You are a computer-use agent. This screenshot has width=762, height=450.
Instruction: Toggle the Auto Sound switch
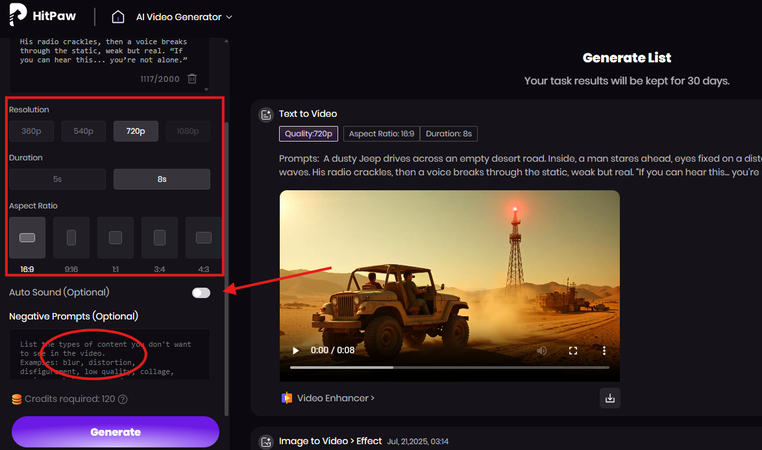point(201,293)
